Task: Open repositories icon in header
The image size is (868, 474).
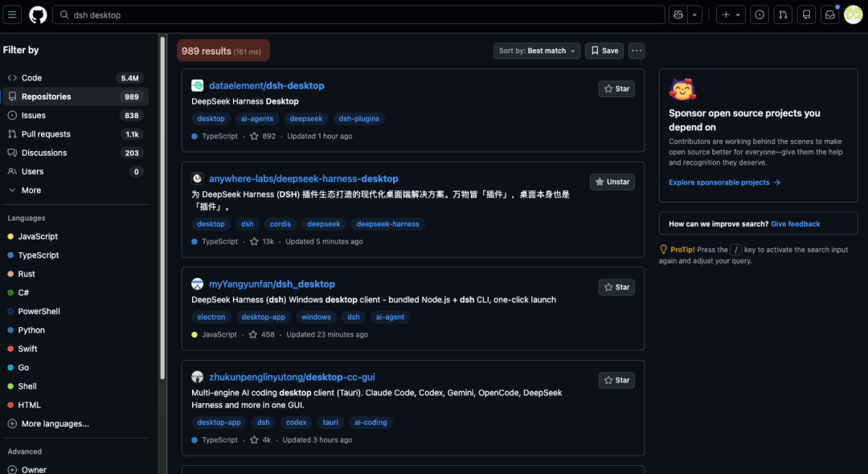Action: coord(807,15)
